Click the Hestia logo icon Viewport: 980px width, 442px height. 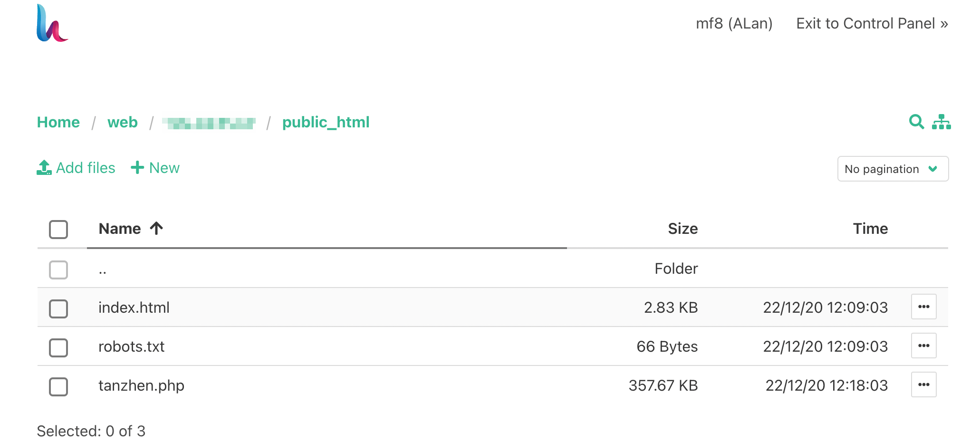52,23
